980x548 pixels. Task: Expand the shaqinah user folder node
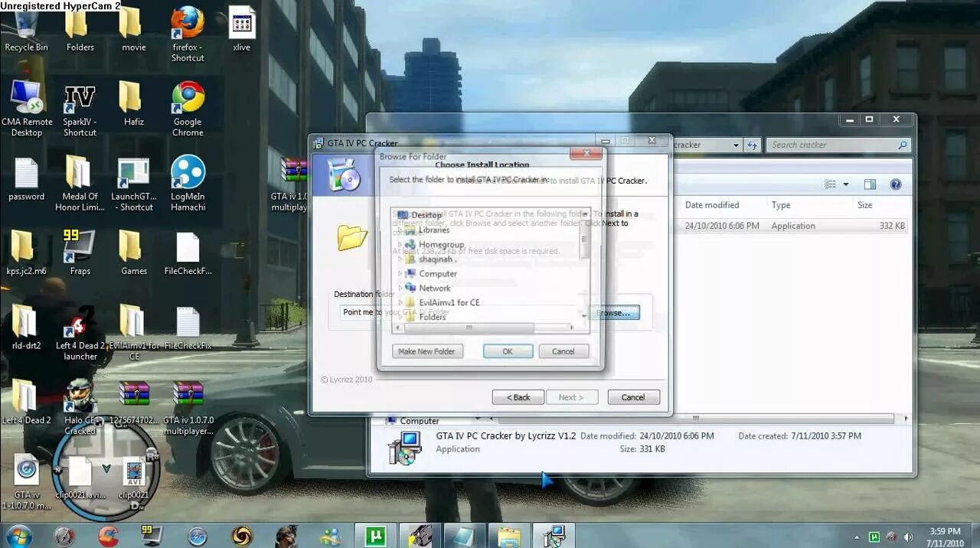coord(400,259)
